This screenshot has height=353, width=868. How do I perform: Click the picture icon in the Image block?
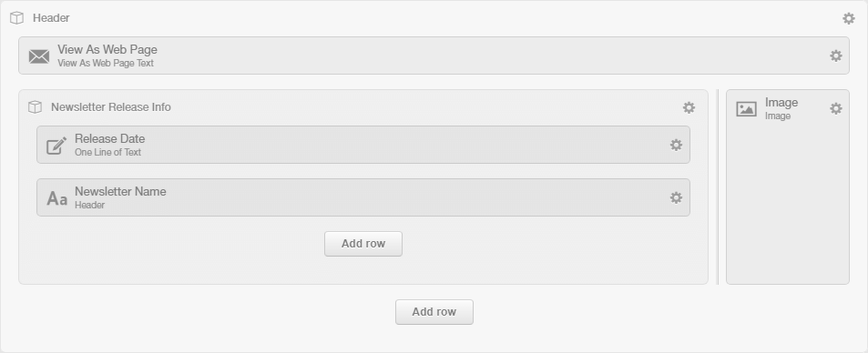point(746,109)
